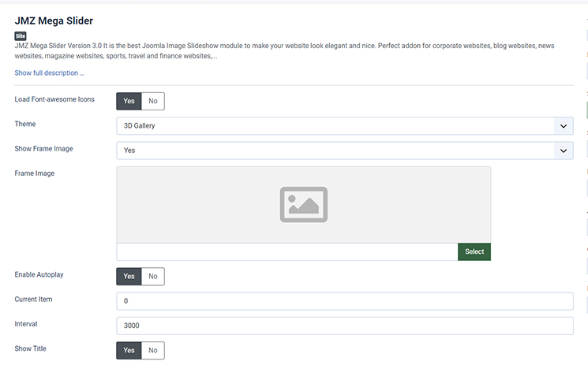Set Enable Autoplay to No
The width and height of the screenshot is (588, 365).
(152, 276)
